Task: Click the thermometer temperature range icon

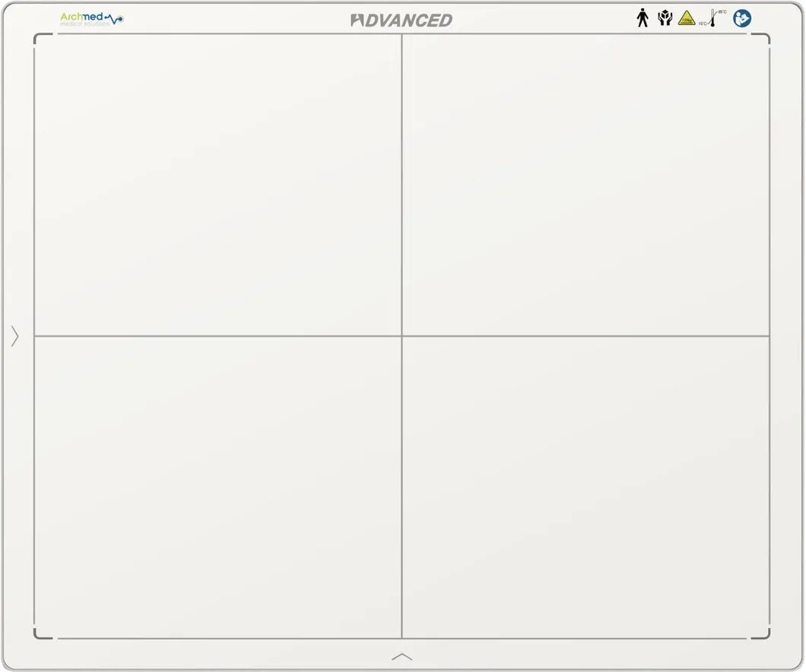Action: pos(712,18)
